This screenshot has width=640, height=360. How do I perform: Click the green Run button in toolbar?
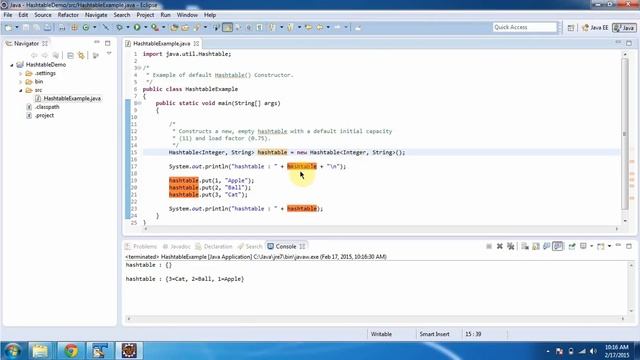click(137, 27)
